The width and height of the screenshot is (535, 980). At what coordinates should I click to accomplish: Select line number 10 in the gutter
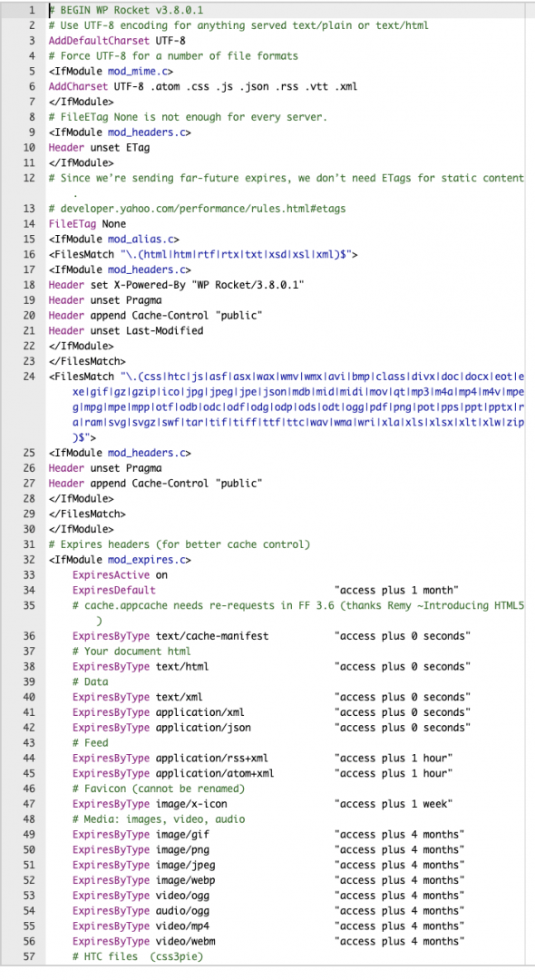29,148
